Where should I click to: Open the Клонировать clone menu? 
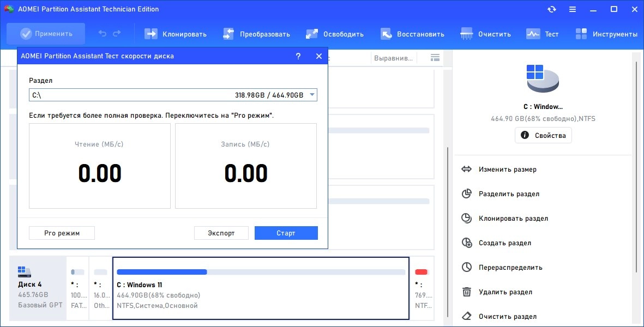[x=176, y=34]
